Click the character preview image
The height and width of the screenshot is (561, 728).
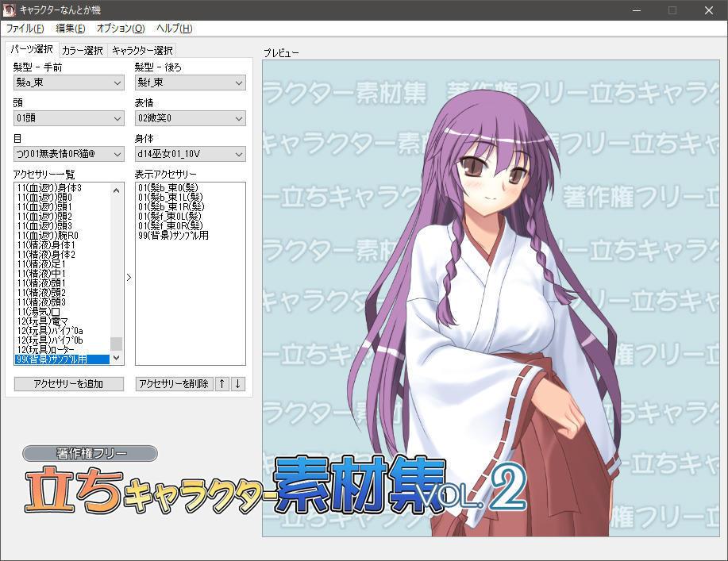(x=491, y=298)
